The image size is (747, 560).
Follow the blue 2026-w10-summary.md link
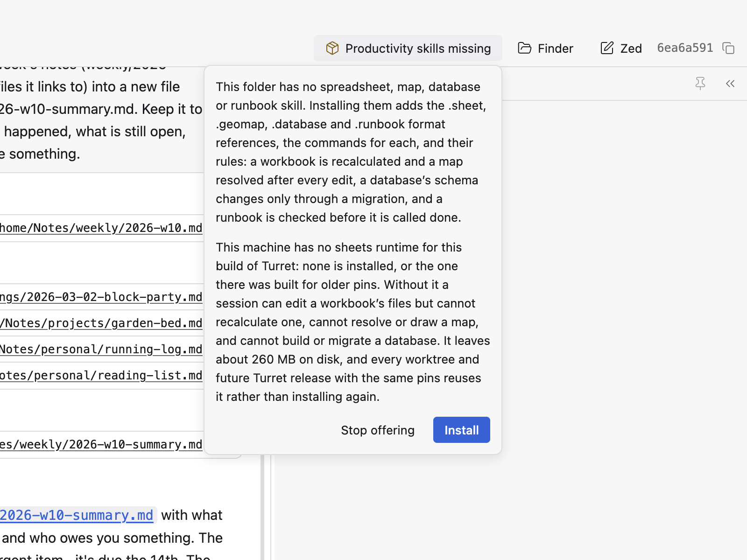(x=77, y=515)
